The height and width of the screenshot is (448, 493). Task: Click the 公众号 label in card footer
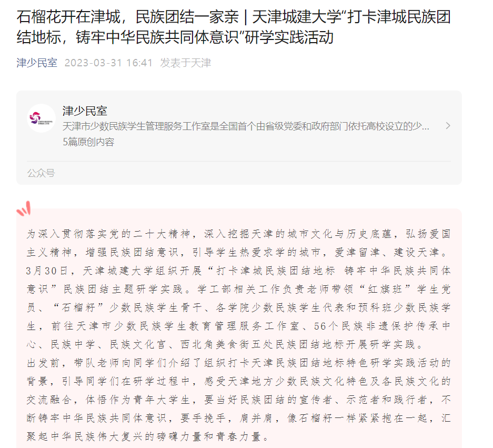tap(41, 173)
